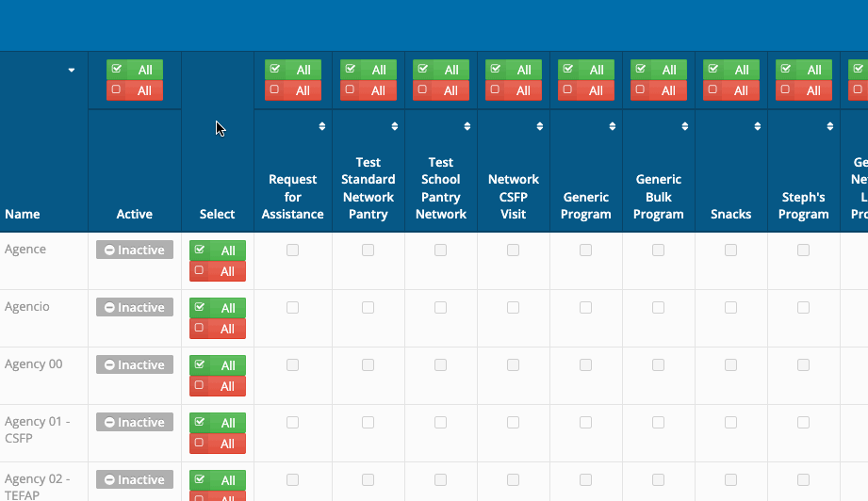Sort by Test School Pantry Network column arrows
The image size is (868, 501).
point(467,126)
